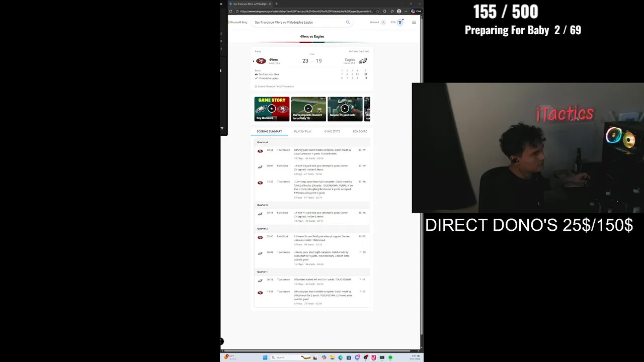Screen dimensions: 644x362
Task: Open the weather widget on the taskbar
Action: (230, 357)
